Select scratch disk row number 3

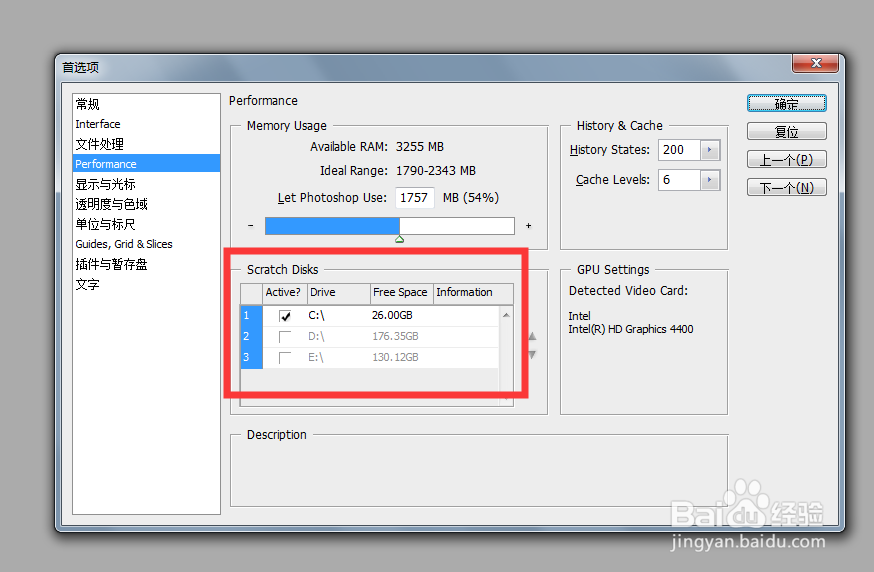(x=251, y=357)
